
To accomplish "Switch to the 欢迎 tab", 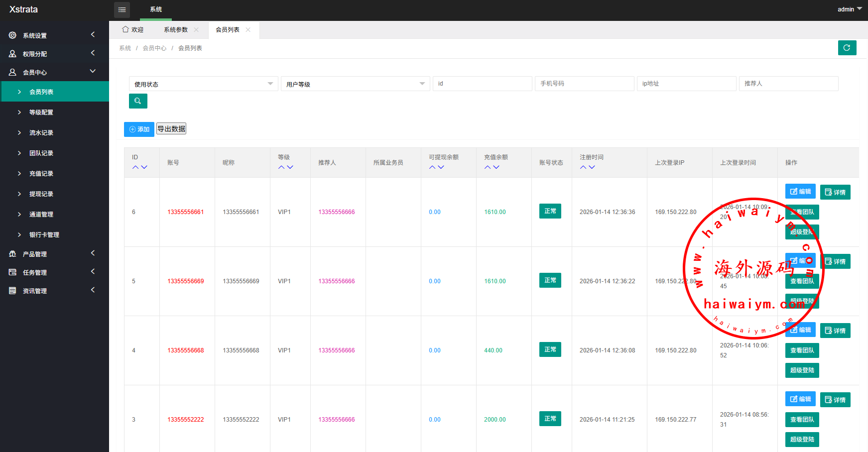I will coord(133,30).
